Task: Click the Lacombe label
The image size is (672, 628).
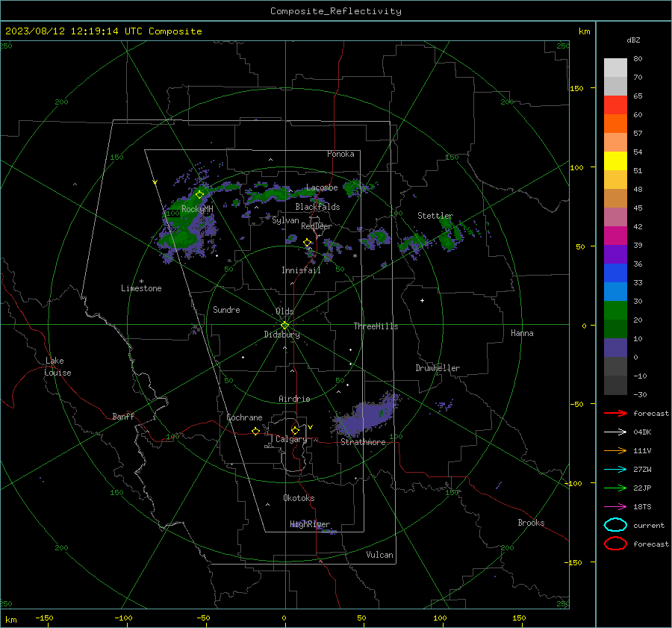Action: (322, 187)
